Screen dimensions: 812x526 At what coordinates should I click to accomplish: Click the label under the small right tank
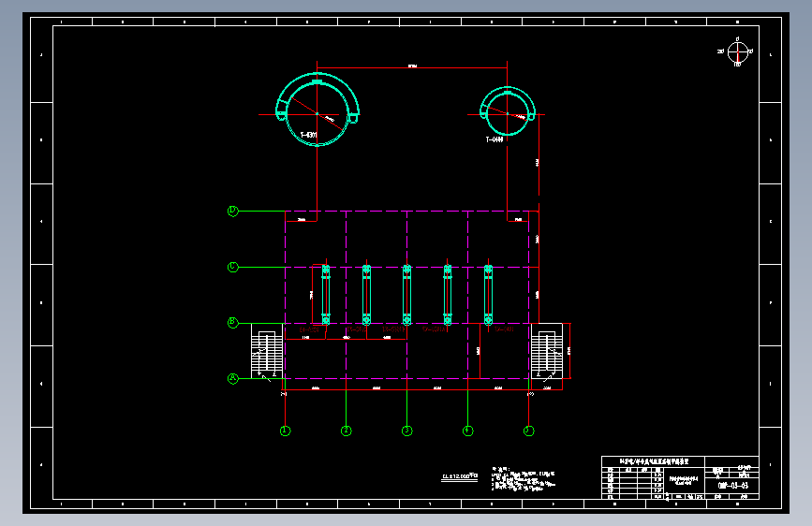click(495, 139)
